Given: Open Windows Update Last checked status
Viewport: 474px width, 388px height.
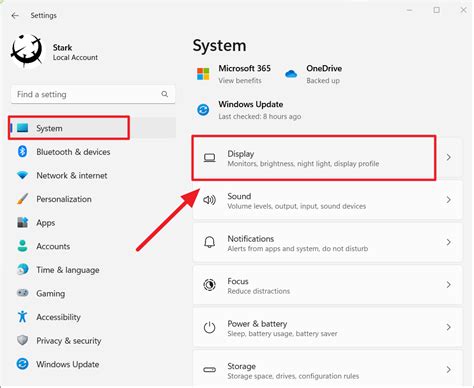Looking at the screenshot, I should [x=260, y=116].
